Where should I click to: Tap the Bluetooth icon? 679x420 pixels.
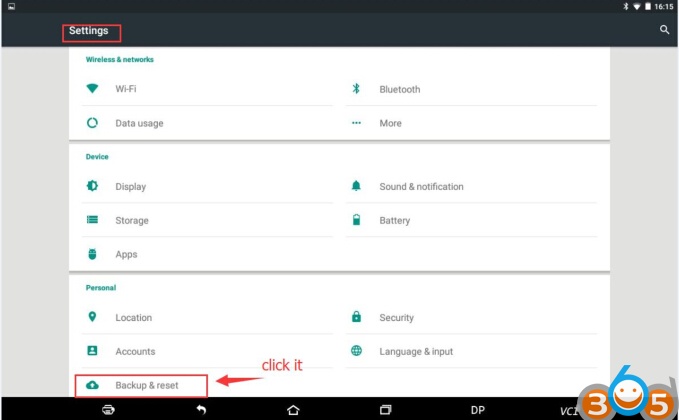point(356,89)
